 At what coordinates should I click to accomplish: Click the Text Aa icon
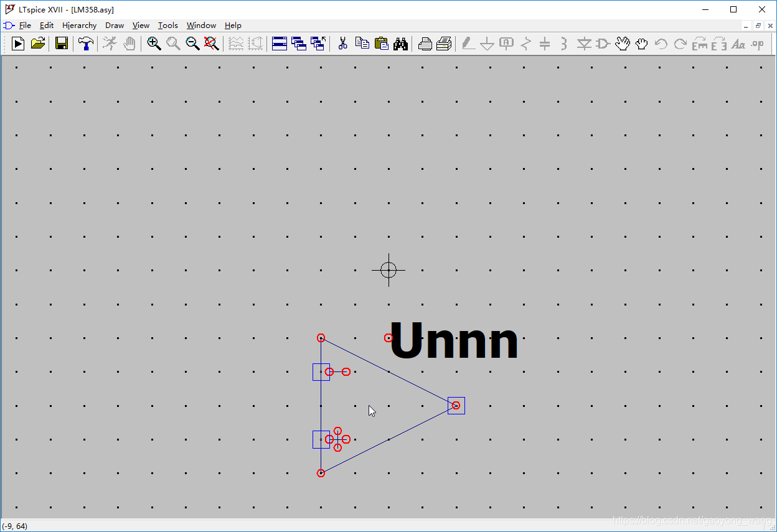point(738,44)
